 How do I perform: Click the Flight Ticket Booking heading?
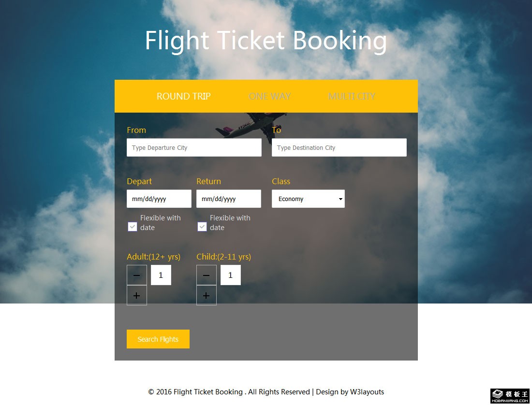point(266,40)
